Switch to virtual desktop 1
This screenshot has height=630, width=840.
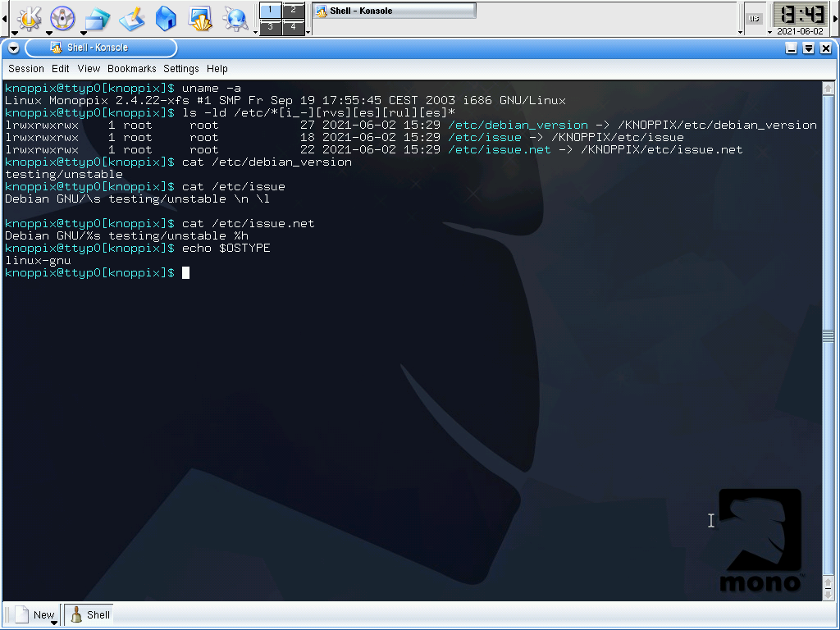[x=271, y=10]
